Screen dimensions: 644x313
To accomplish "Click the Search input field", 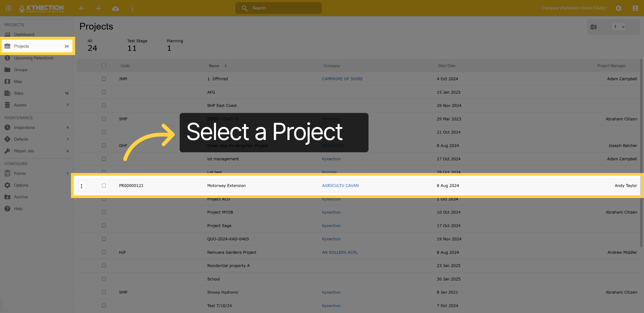I will [x=279, y=8].
